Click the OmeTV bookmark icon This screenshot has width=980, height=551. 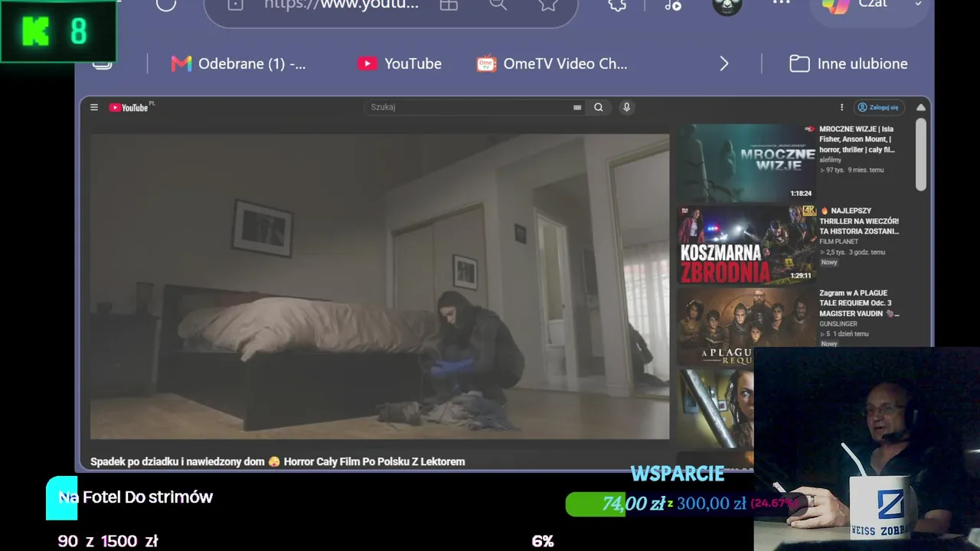pyautogui.click(x=485, y=64)
